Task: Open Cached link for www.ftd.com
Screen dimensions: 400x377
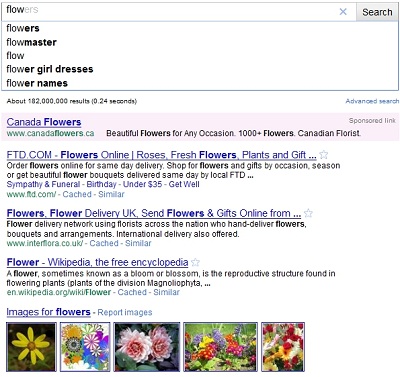Action: tap(77, 194)
